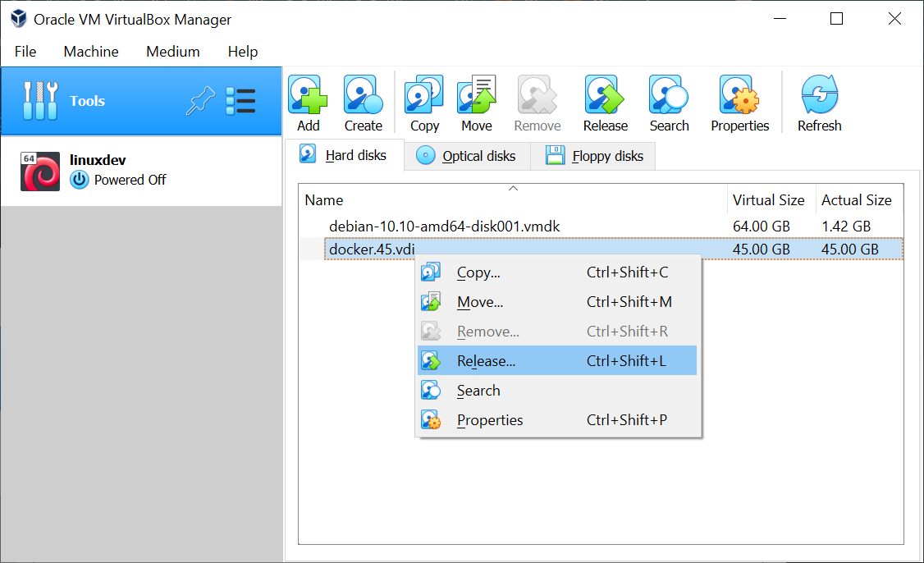Viewport: 924px width, 563px height.
Task: Maximize the VirtualBox Manager window
Action: [836, 19]
